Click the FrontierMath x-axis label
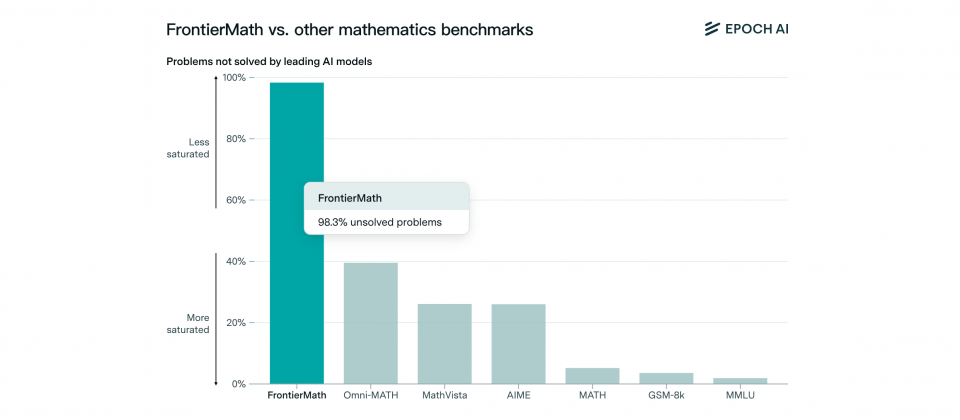This screenshot has width=960, height=420. click(297, 396)
